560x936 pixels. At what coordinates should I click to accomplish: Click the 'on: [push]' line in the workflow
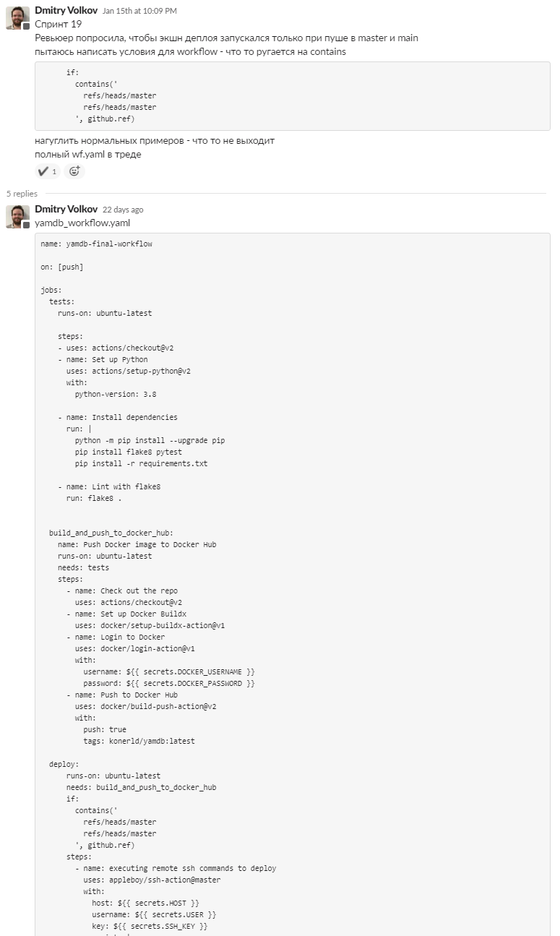(x=62, y=267)
